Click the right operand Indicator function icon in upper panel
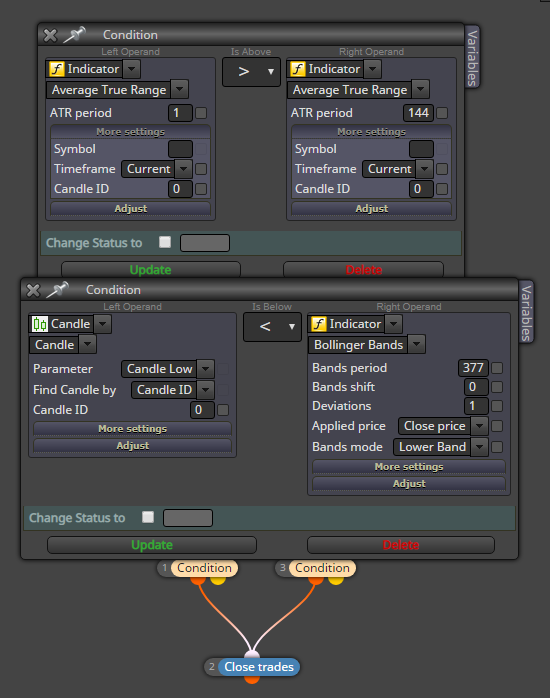 coord(298,69)
